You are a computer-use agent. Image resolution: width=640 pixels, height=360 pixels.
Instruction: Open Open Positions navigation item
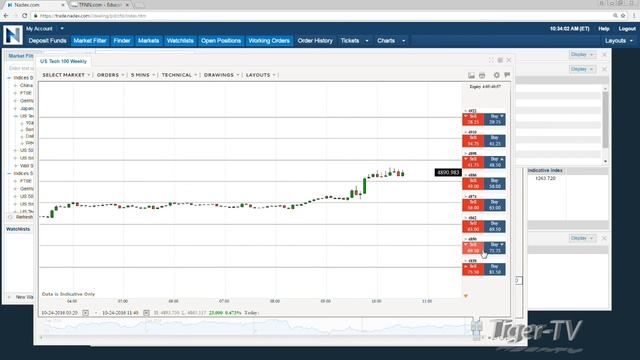(221, 41)
